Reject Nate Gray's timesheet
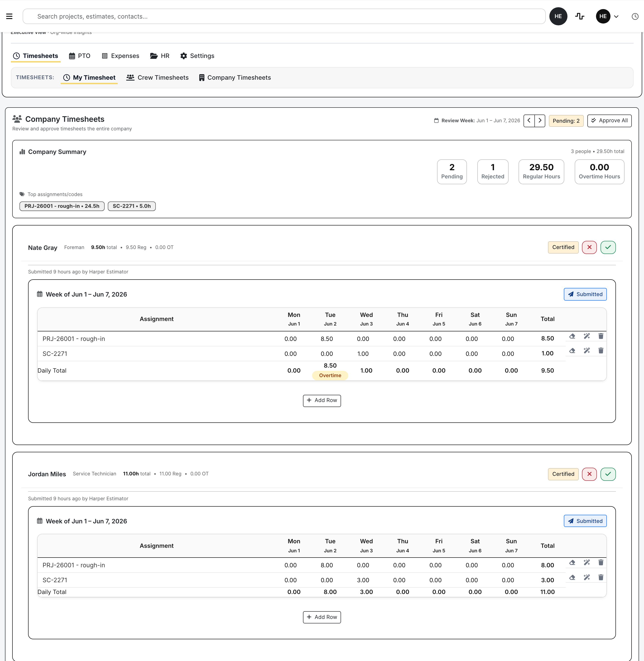 coord(589,247)
